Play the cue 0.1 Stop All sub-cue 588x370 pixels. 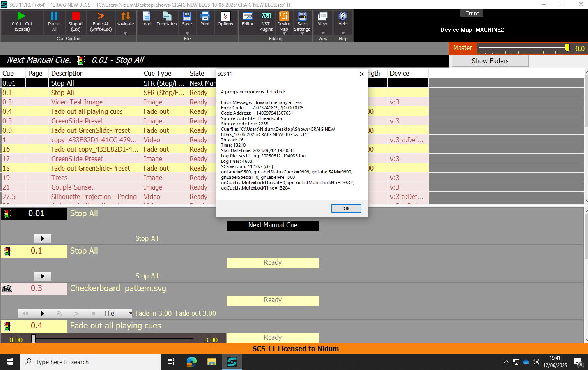[x=43, y=276]
